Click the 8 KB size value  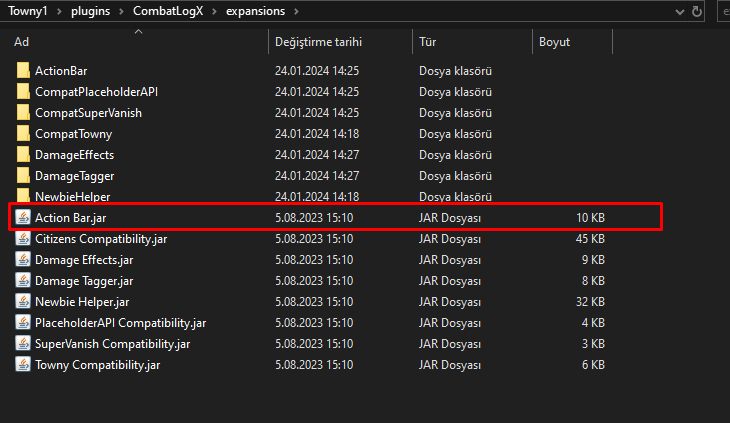click(x=593, y=280)
